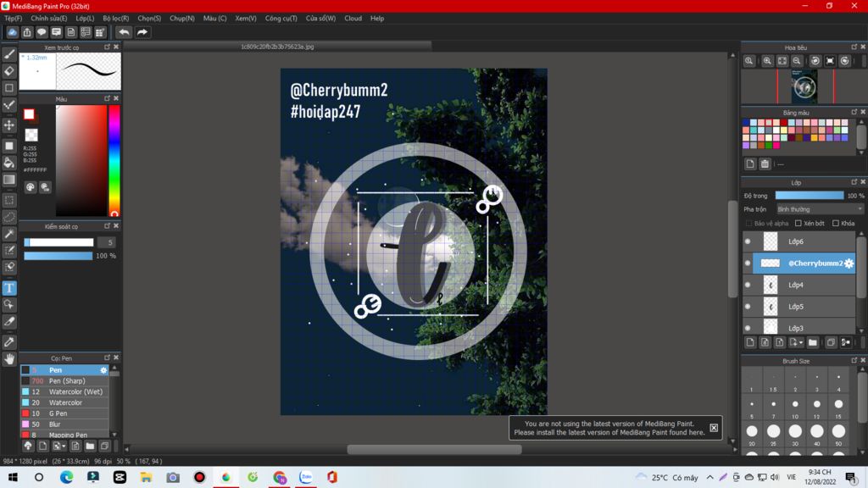Select the Hand pan tool

pyautogui.click(x=9, y=359)
